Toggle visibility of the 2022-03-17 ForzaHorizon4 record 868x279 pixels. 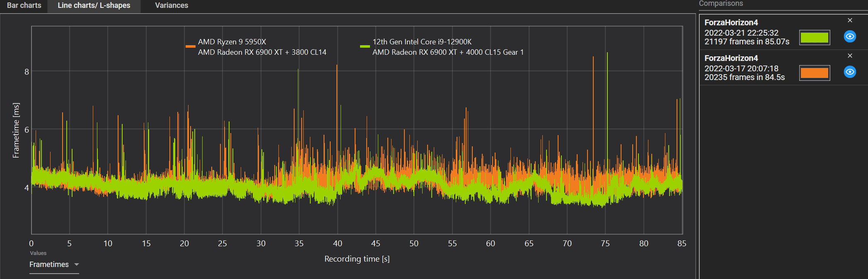click(849, 72)
